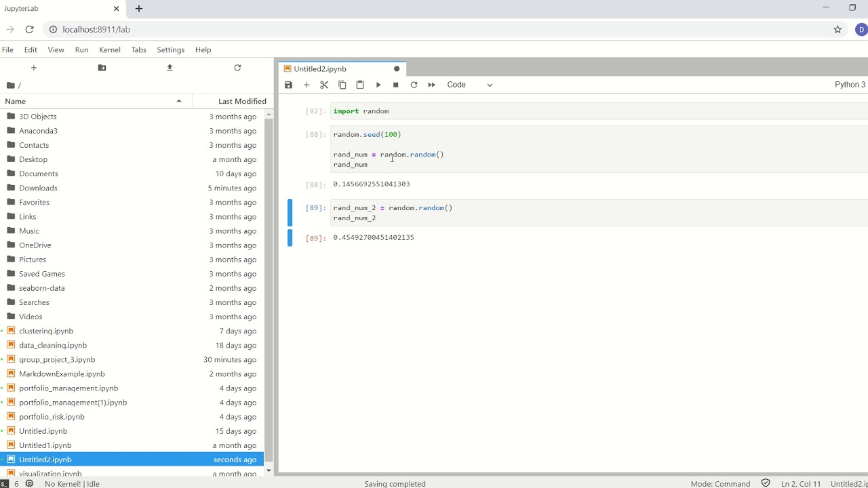
Task: Click the notebook trusted shield icon
Action: pyautogui.click(x=766, y=483)
